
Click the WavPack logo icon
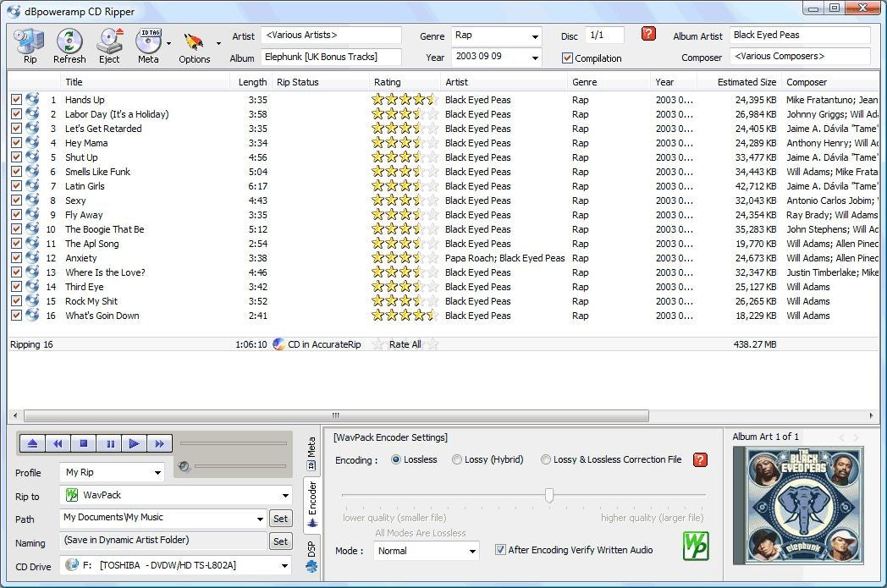695,546
